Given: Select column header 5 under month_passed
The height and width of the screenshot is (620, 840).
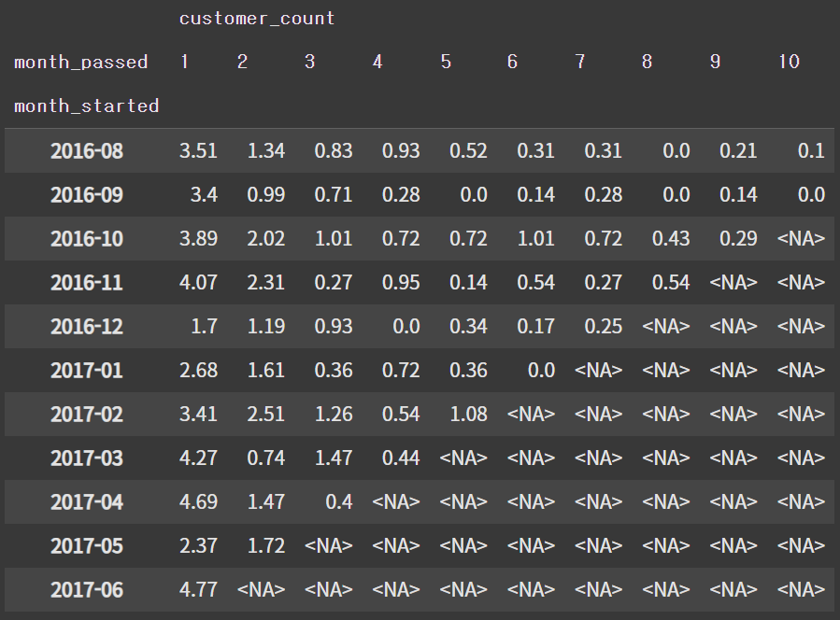Looking at the screenshot, I should click(446, 63).
